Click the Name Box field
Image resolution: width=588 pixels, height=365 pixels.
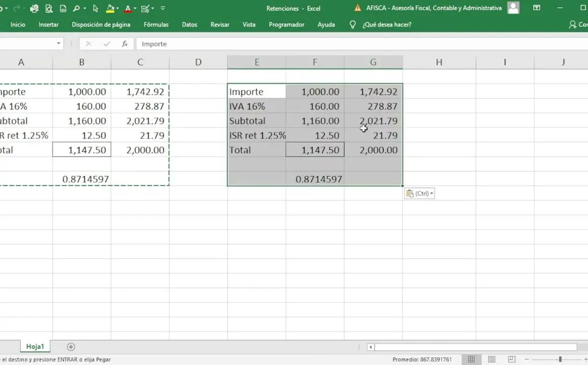[27, 44]
